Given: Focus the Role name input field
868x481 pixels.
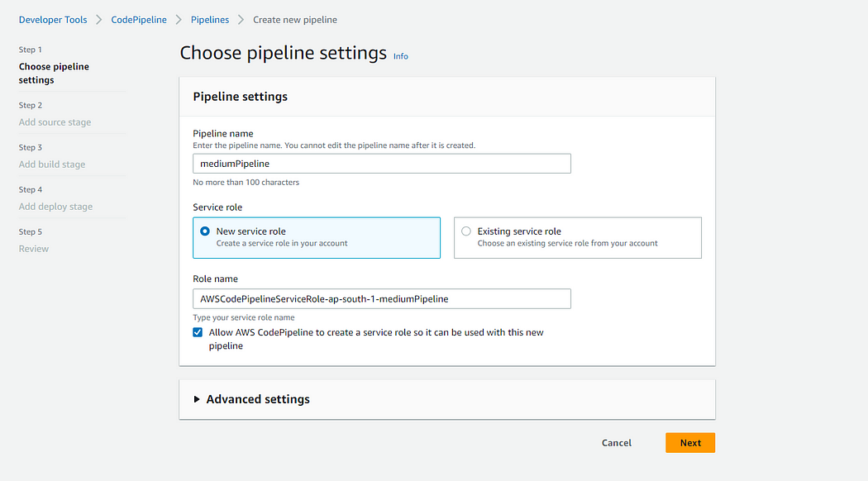Looking at the screenshot, I should [x=381, y=299].
